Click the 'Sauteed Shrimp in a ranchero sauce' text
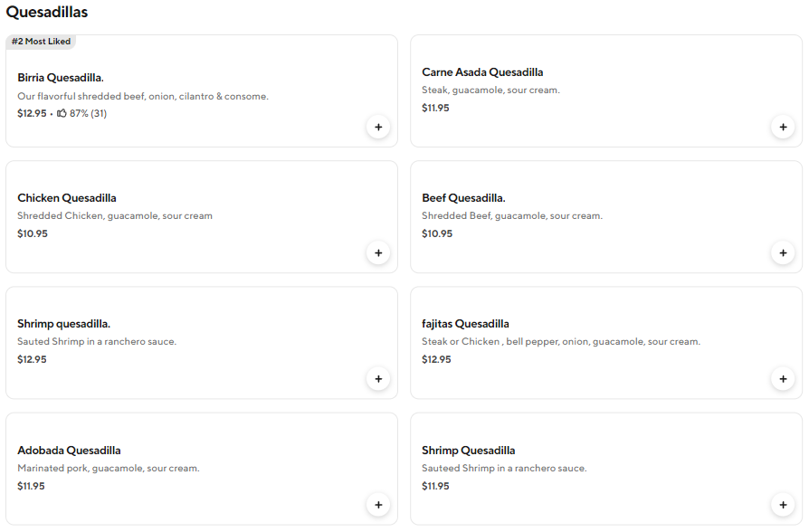809x532 pixels. click(x=504, y=469)
